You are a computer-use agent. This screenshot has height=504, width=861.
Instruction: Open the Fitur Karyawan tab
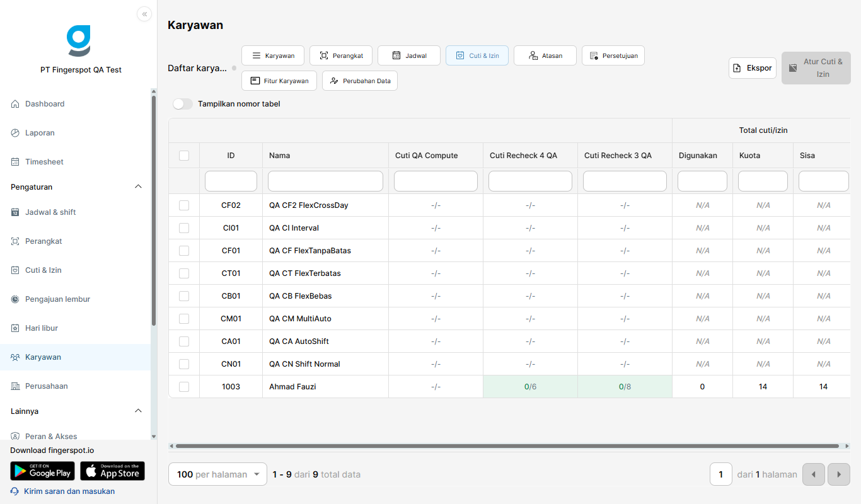coord(279,81)
